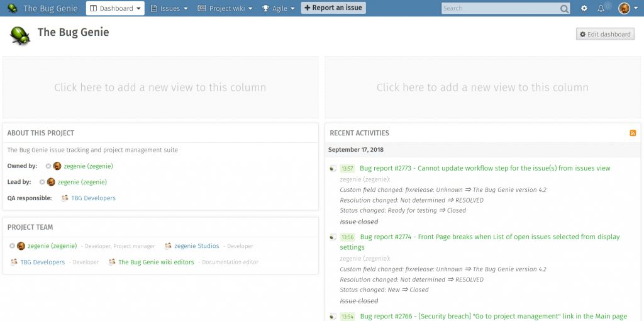The image size is (644, 321).
Task: Remove zegenie from the project team
Action: pos(12,246)
